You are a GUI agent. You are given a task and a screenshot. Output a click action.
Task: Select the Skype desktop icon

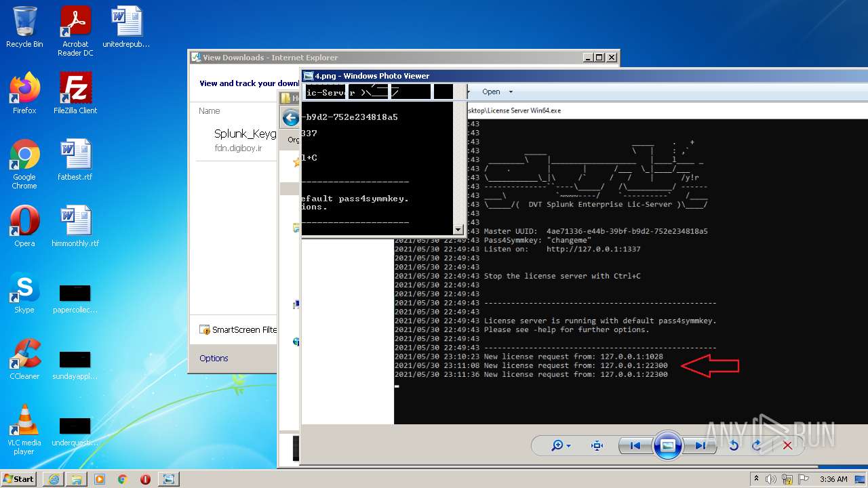pos(24,293)
